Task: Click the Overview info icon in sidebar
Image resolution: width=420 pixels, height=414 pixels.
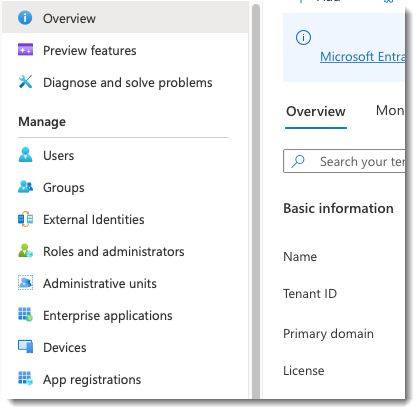Action: pos(25,18)
